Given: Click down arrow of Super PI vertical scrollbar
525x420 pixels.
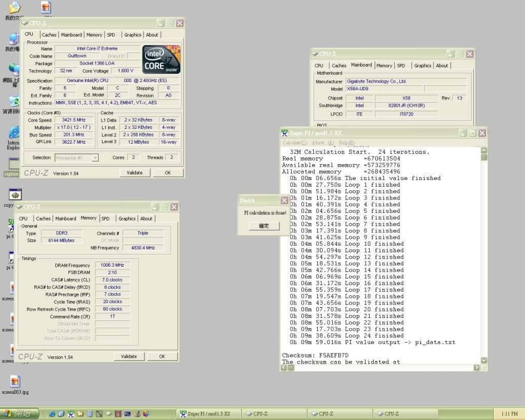Looking at the screenshot, I should (484, 361).
